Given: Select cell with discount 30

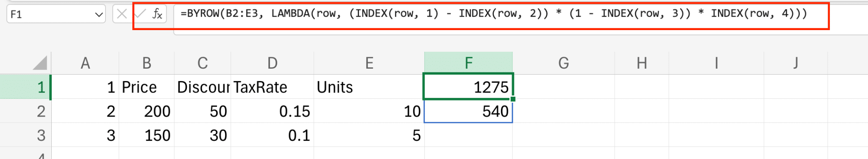Looking at the screenshot, I should tap(203, 135).
